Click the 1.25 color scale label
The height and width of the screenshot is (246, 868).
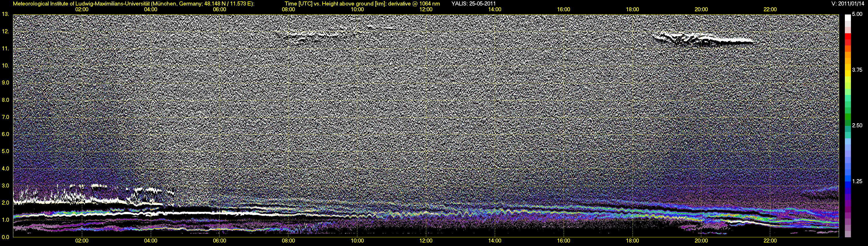(x=857, y=181)
